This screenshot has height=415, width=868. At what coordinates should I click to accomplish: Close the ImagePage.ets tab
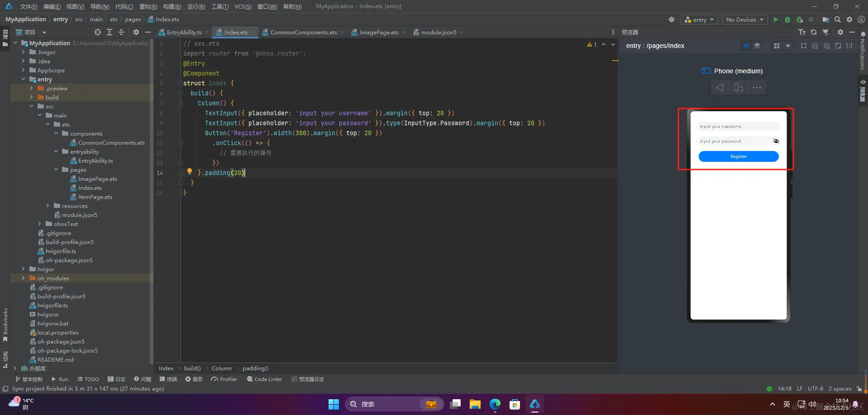coord(404,32)
